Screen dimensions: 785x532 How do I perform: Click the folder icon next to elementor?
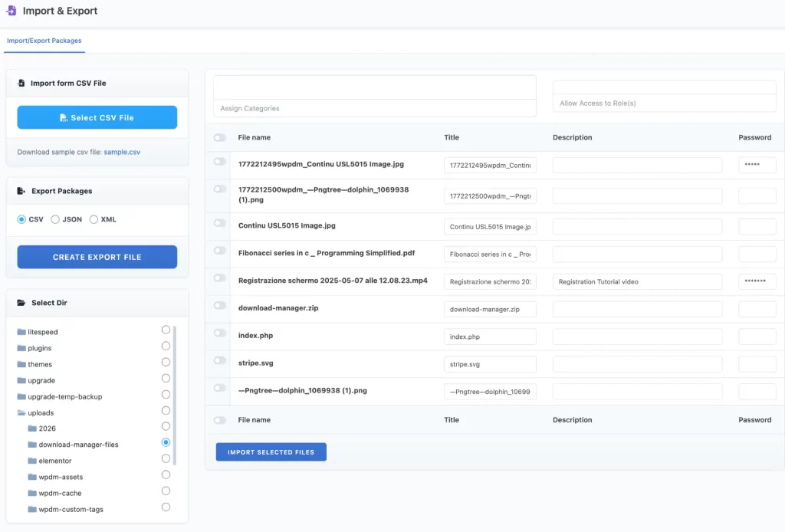34,461
